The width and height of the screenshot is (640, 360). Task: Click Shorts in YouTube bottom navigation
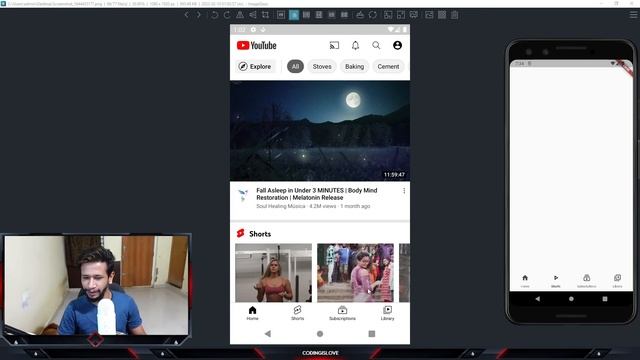(298, 313)
